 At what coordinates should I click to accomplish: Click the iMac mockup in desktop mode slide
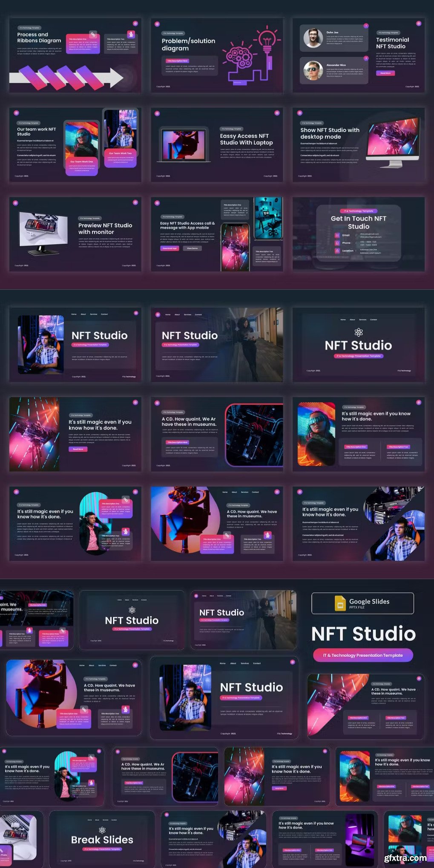click(x=393, y=143)
